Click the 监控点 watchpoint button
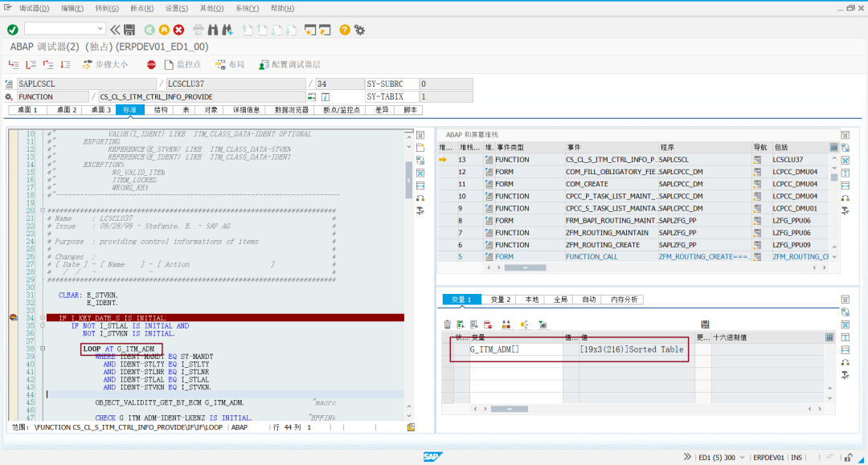This screenshot has width=868, height=465. click(x=182, y=65)
